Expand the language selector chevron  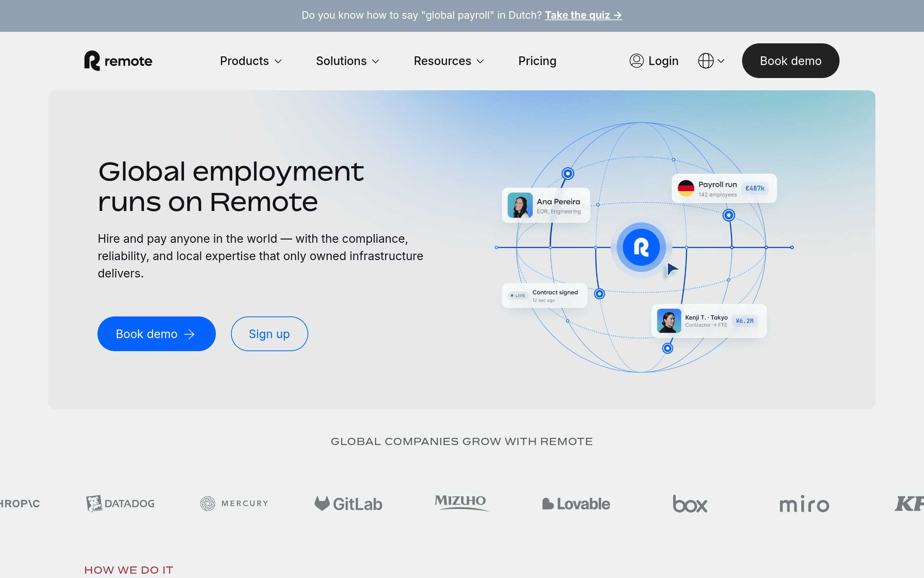point(721,61)
